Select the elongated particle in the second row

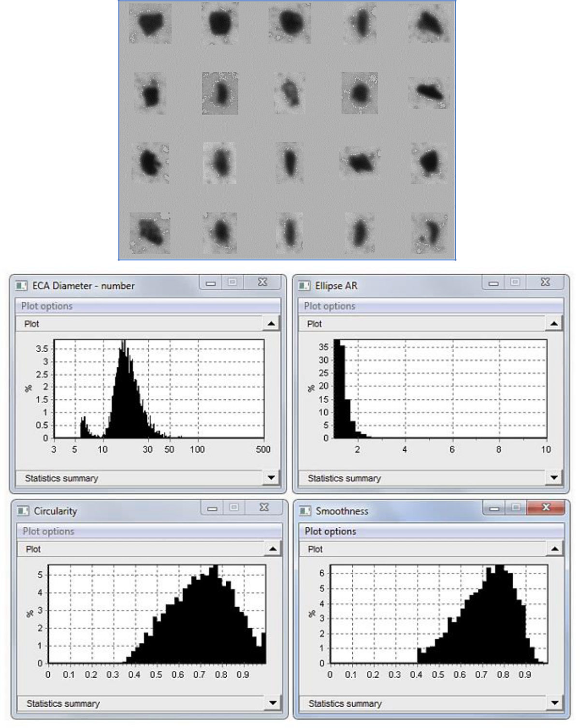[430, 90]
